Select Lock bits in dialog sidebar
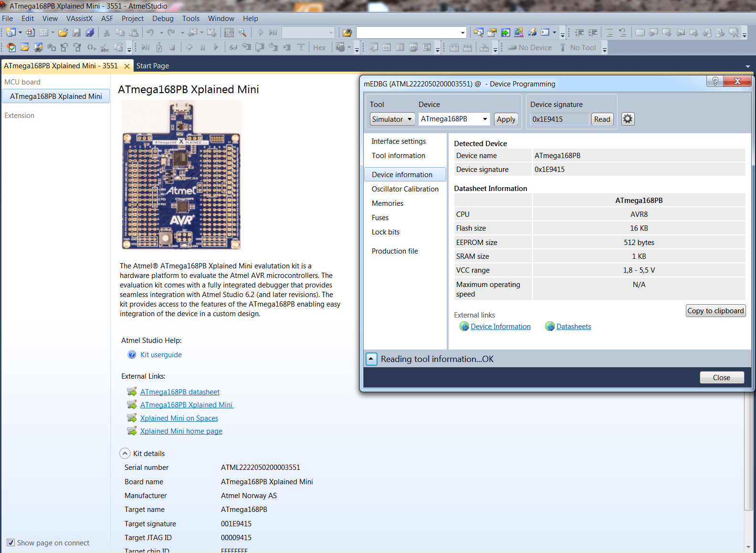756x553 pixels. tap(386, 232)
